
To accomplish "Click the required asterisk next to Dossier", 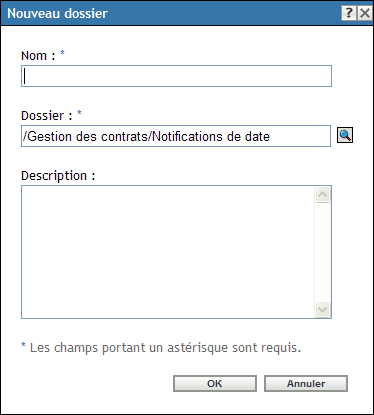I will (79, 113).
